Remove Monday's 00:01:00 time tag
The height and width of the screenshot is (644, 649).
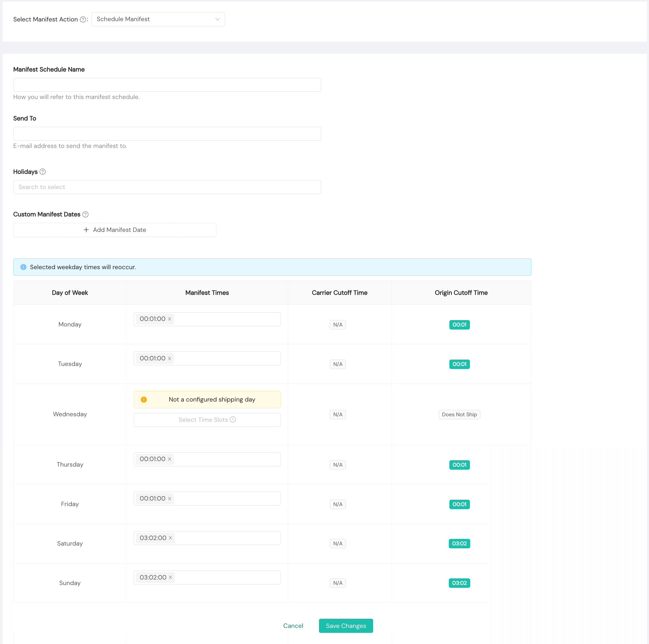170,319
